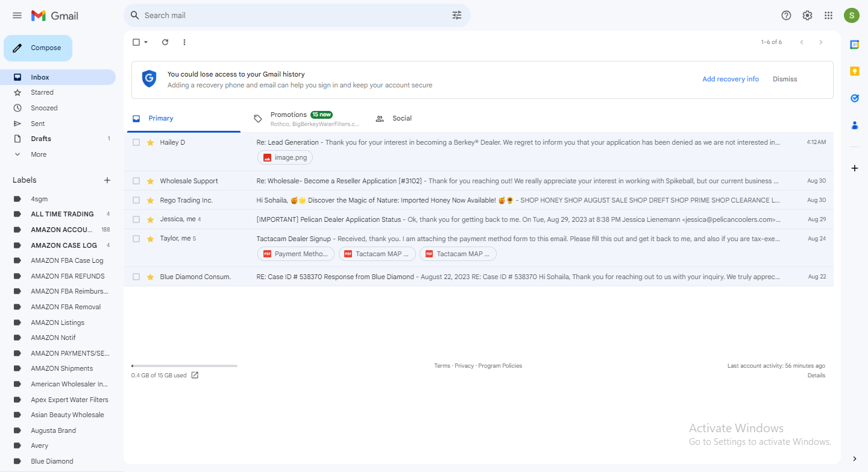Select the Blue Diamond Consum. email checkbox
Image resolution: width=868 pixels, height=472 pixels.
pos(136,277)
